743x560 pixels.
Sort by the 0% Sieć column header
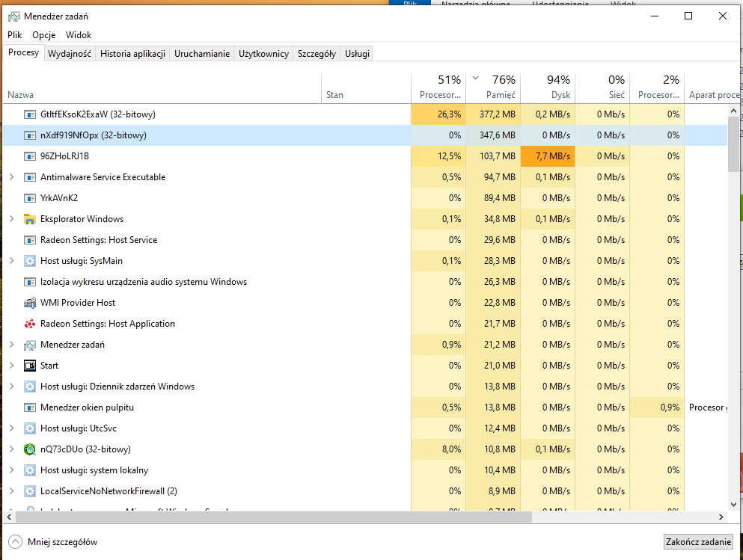click(602, 87)
